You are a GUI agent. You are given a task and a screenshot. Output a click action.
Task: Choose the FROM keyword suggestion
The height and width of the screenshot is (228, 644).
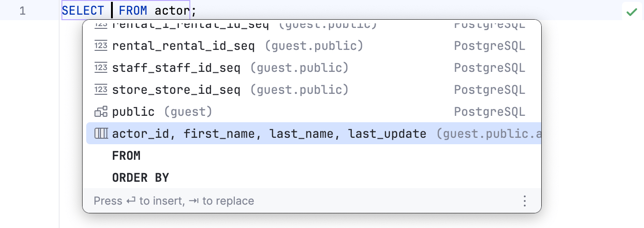pos(126,156)
